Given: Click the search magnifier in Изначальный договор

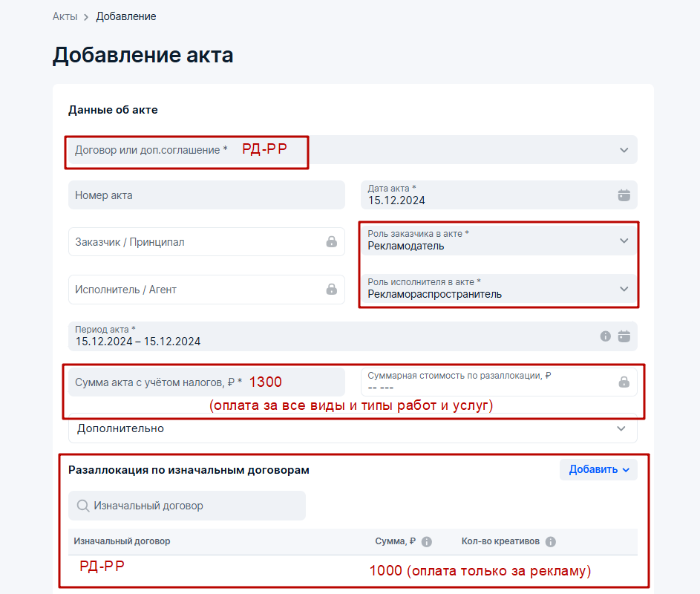Looking at the screenshot, I should pyautogui.click(x=83, y=506).
